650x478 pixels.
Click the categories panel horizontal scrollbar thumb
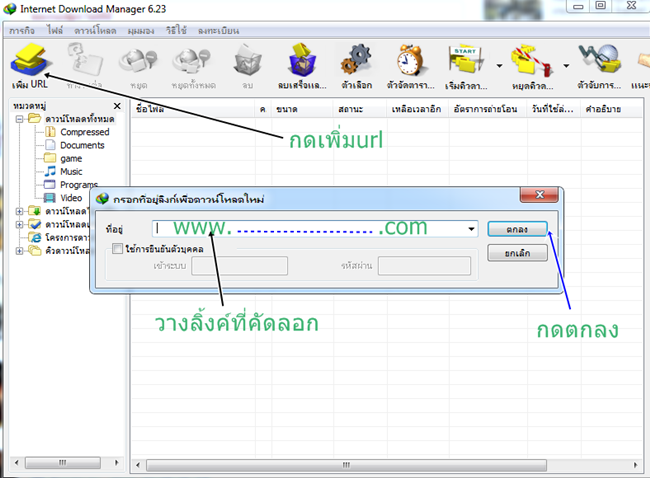coord(63,462)
